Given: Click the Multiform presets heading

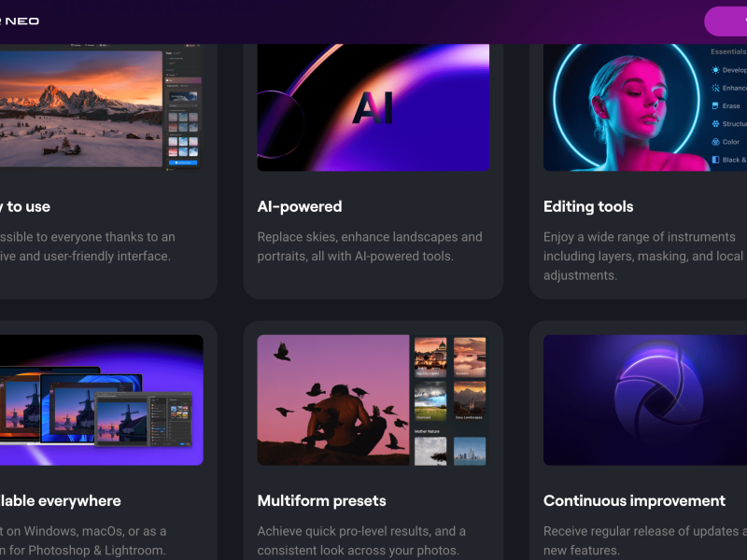Looking at the screenshot, I should click(321, 501).
